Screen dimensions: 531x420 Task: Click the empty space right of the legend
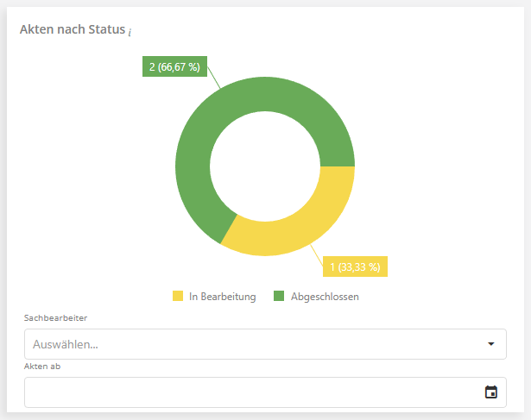point(432,297)
